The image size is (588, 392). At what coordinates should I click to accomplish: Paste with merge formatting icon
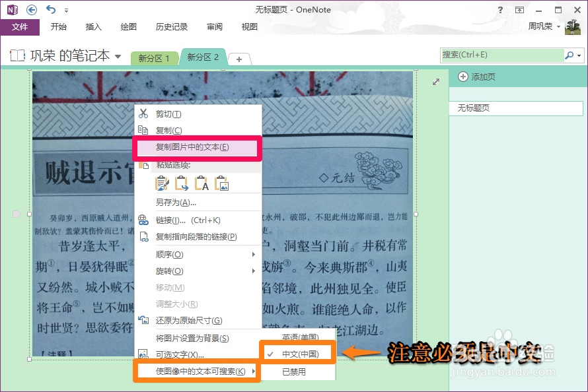(182, 183)
